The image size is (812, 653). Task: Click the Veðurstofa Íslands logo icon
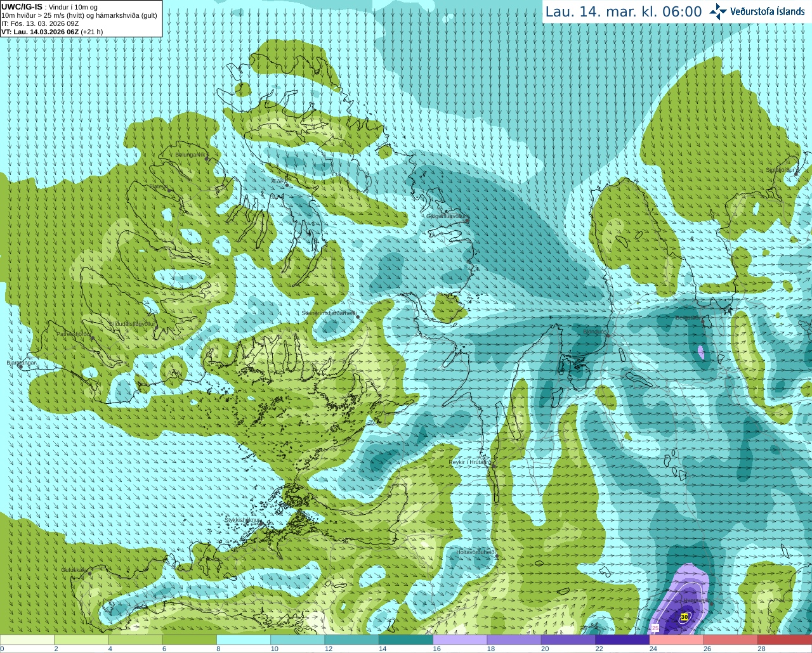718,11
